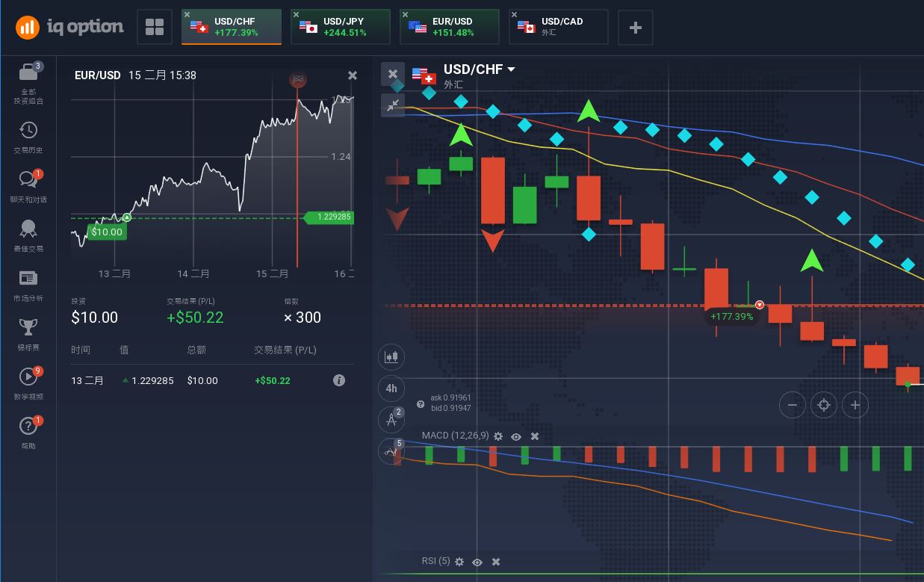The image size is (924, 582).
Task: Close the USD/JPY asset tab
Action: (x=296, y=15)
